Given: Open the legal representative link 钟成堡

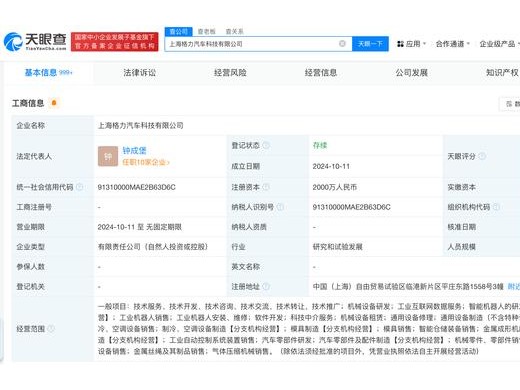Looking at the screenshot, I should point(134,151).
